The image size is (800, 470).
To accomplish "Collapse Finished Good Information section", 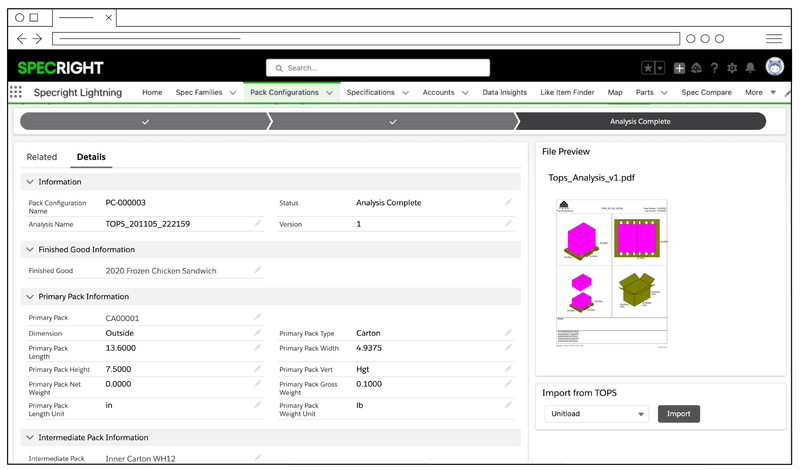I will 30,250.
